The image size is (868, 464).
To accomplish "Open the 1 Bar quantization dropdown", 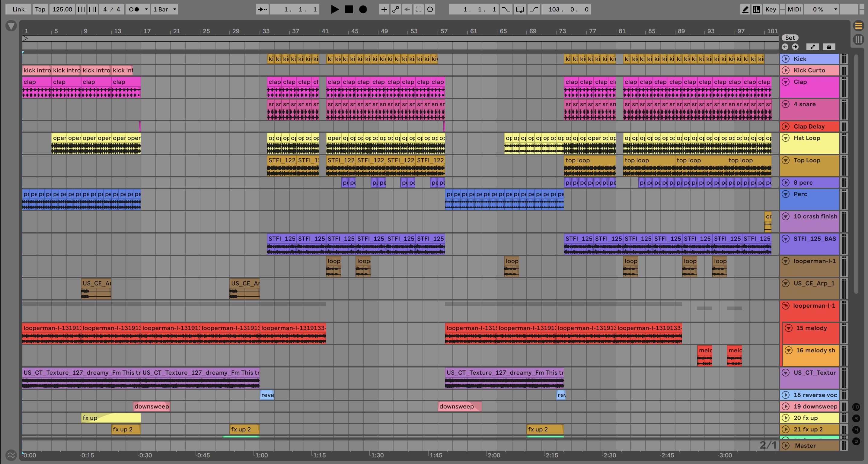I will [x=164, y=9].
